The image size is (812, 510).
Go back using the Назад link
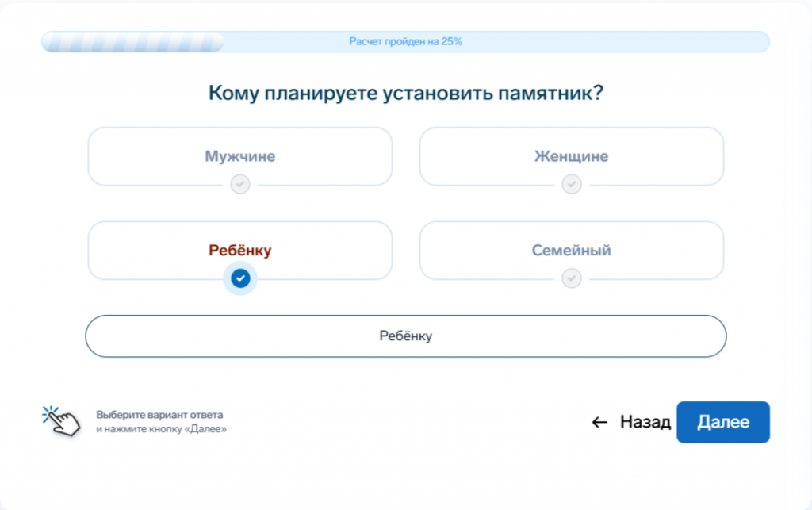pyautogui.click(x=644, y=423)
